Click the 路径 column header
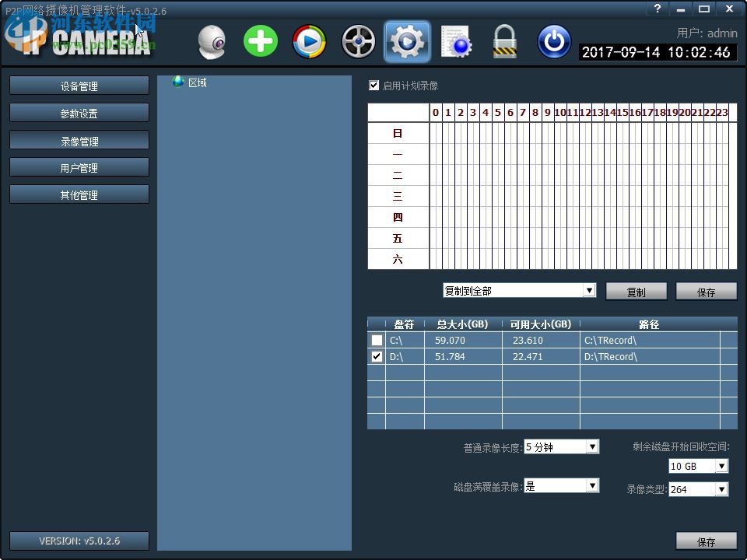 649,324
